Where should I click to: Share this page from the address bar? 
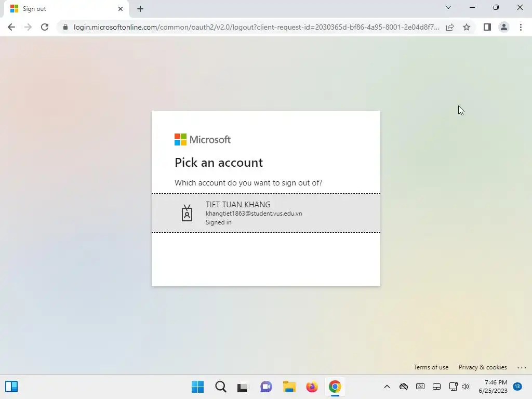[450, 27]
